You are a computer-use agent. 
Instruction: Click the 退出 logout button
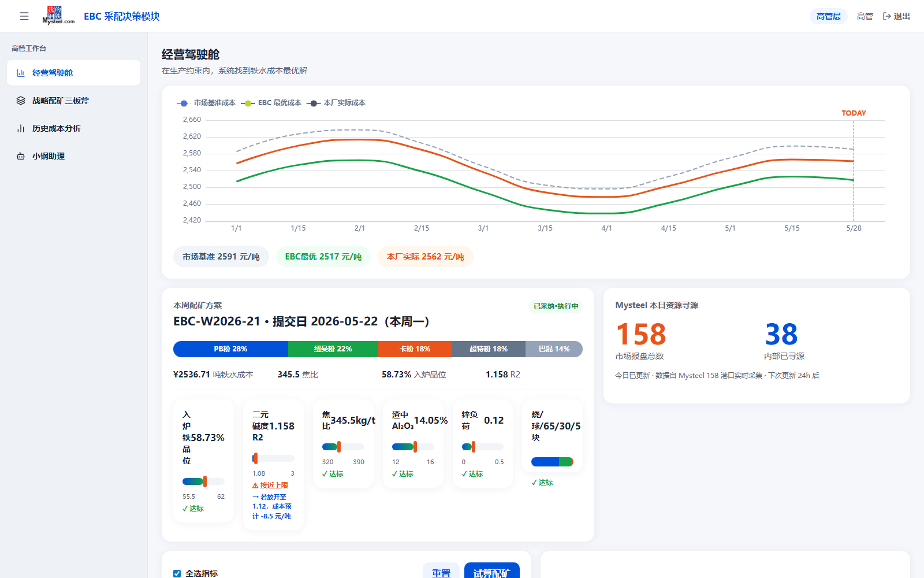(x=896, y=16)
